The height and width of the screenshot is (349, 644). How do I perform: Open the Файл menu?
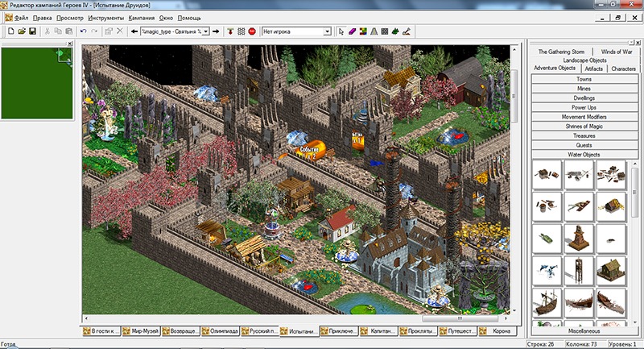[x=22, y=18]
